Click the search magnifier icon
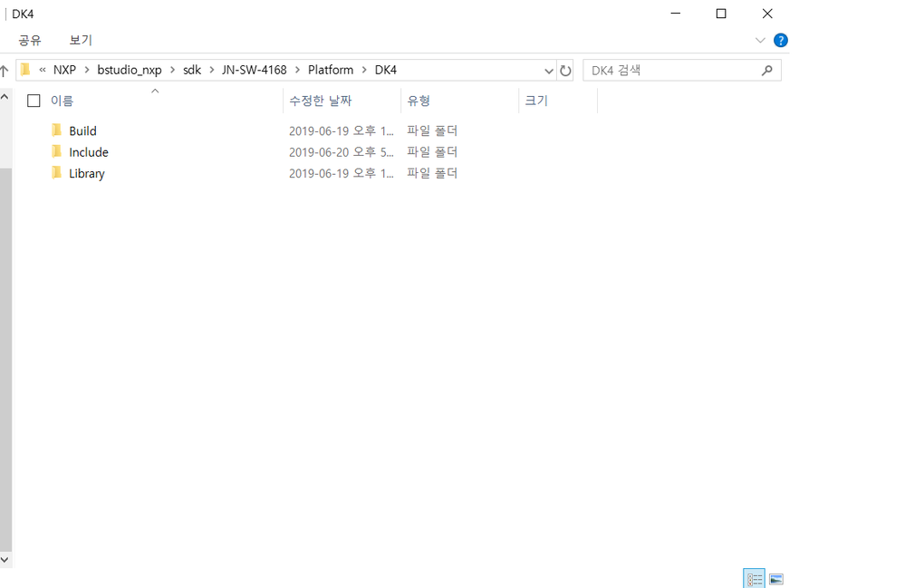 coord(767,71)
